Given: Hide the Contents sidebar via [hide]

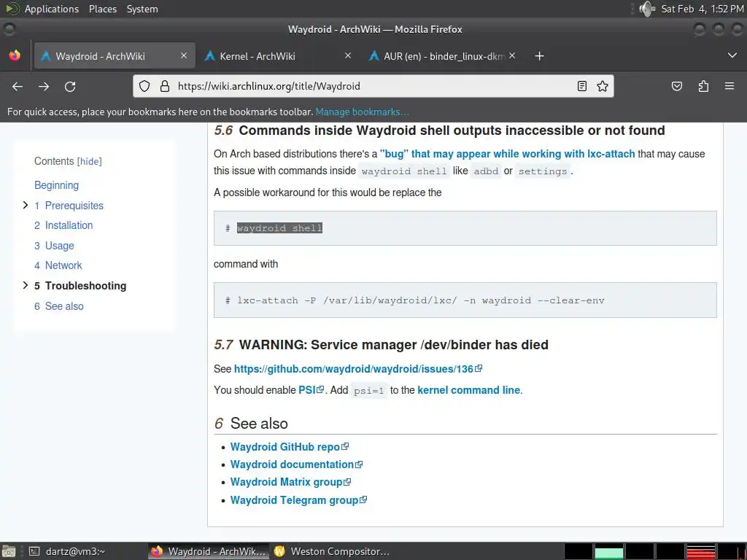Looking at the screenshot, I should [x=90, y=161].
